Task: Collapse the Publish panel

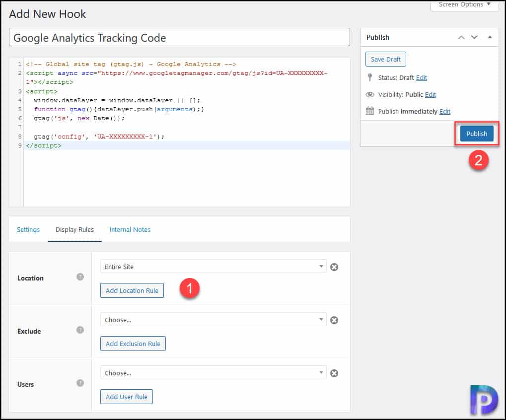Action: 490,37
